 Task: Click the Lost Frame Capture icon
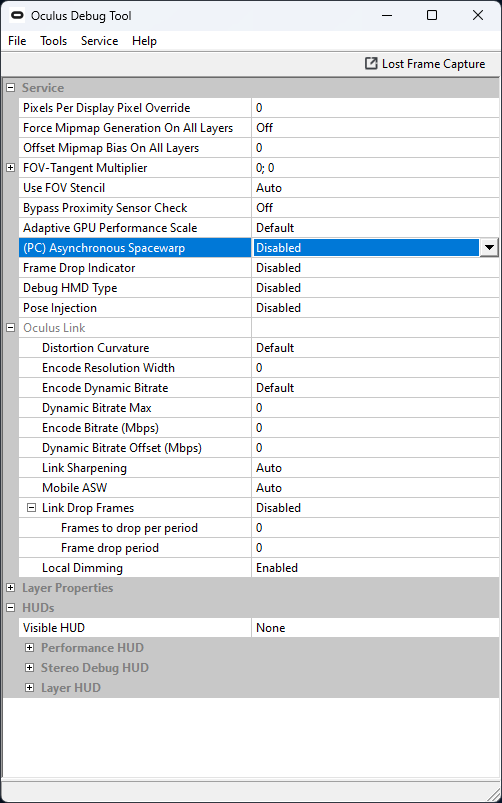[370, 64]
